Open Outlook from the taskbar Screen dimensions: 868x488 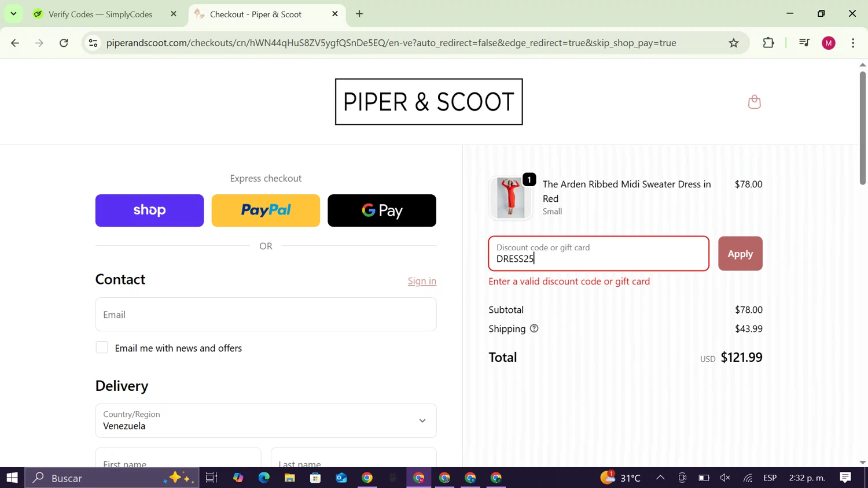click(x=341, y=478)
